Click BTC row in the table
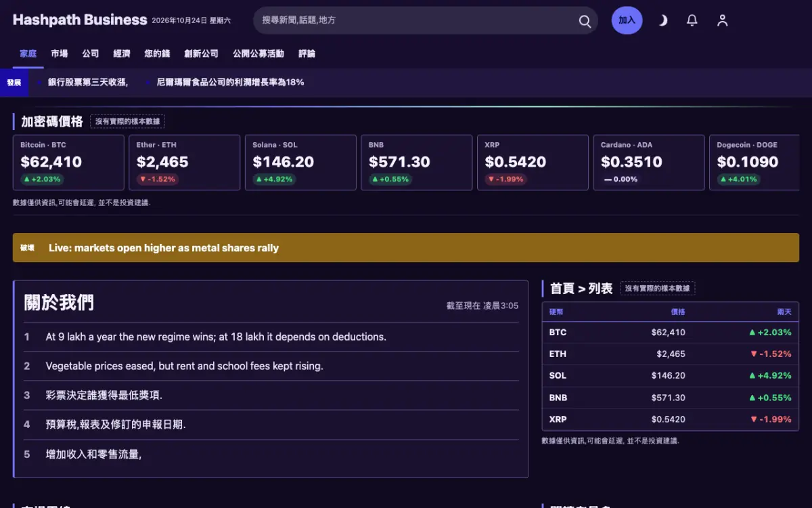Screen dimensions: 812x508 [x=671, y=333]
